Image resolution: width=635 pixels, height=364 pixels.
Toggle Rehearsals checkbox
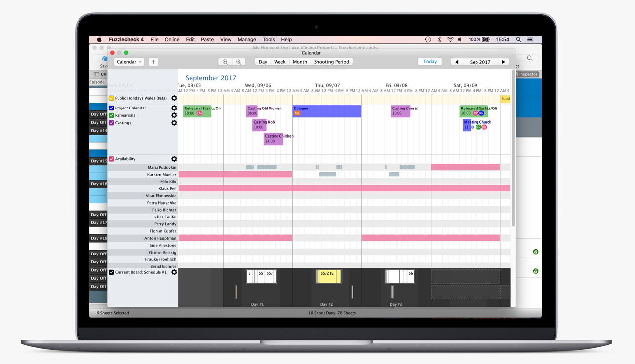111,115
